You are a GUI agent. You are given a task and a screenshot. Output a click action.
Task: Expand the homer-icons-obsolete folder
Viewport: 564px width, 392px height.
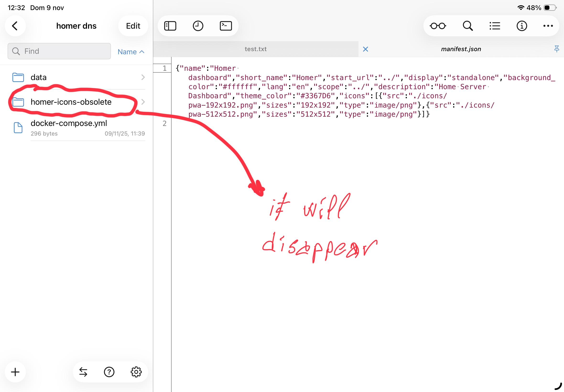click(79, 102)
